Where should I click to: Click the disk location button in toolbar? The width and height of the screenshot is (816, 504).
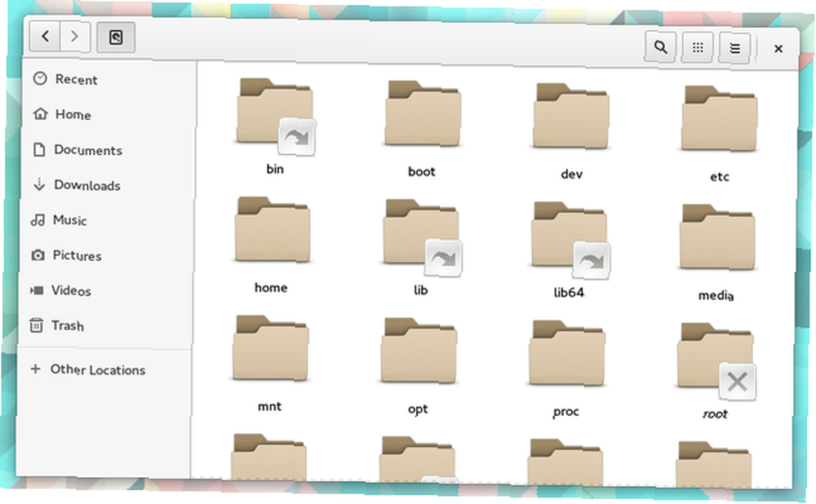[x=116, y=38]
